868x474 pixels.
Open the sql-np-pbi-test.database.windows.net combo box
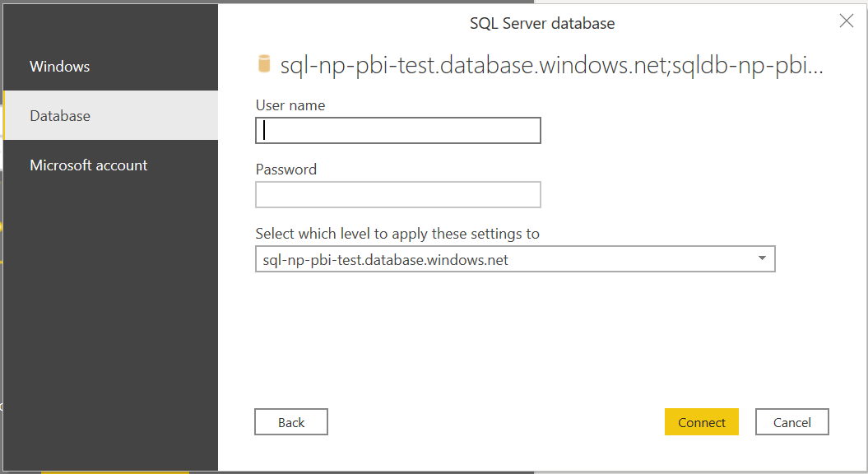(x=515, y=258)
